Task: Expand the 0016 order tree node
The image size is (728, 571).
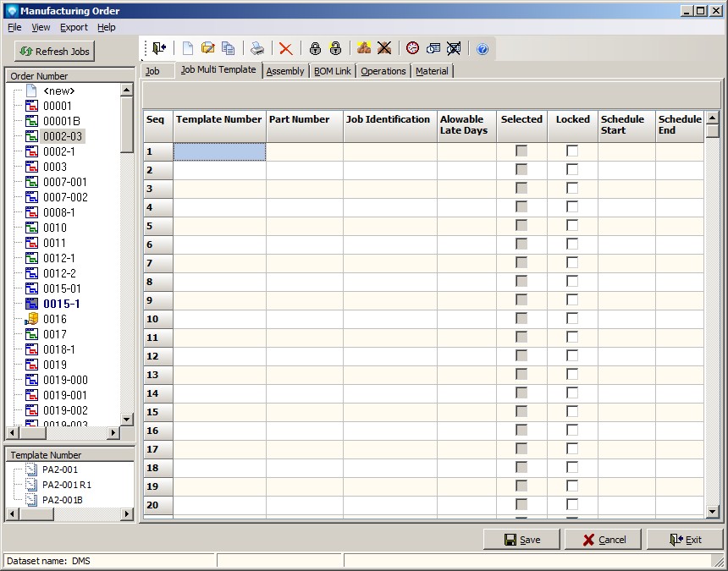Action: (26, 320)
